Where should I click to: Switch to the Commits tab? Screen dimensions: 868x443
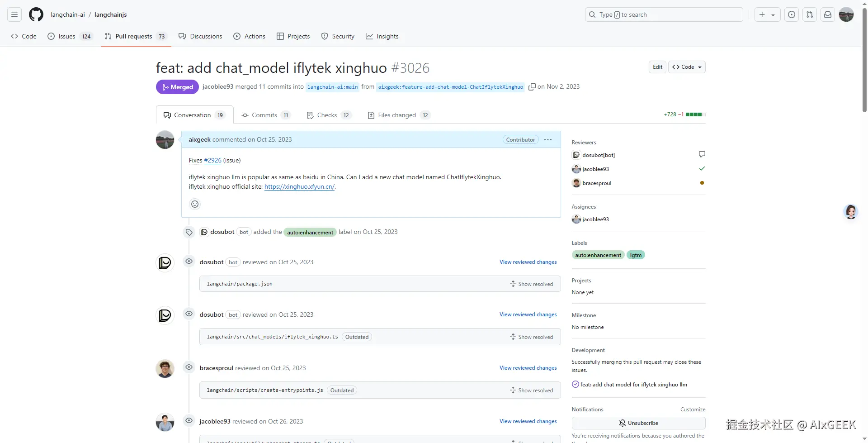click(x=265, y=115)
